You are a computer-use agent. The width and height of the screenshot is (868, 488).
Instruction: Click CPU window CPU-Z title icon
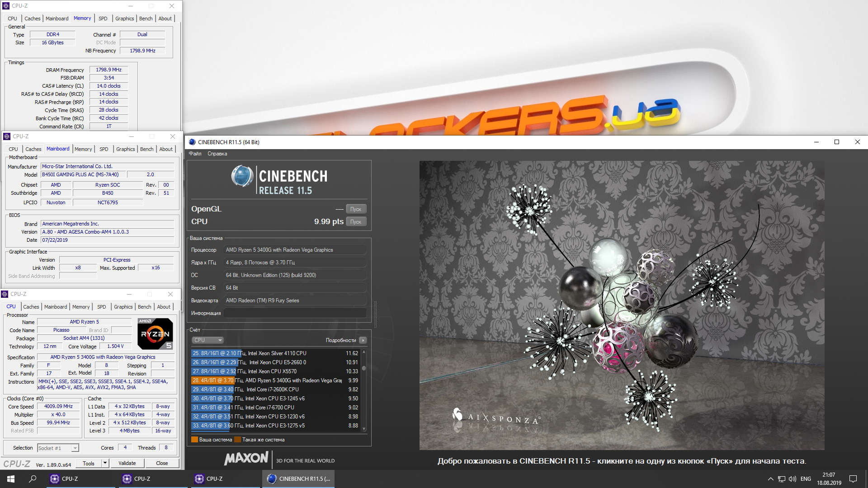[x=5, y=294]
